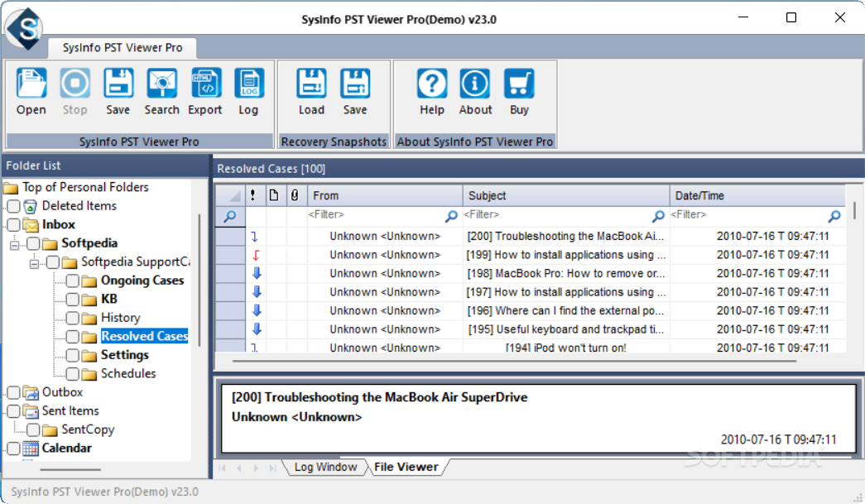The image size is (865, 504).
Task: Check the Calendar folder checkbox
Action: [x=14, y=449]
